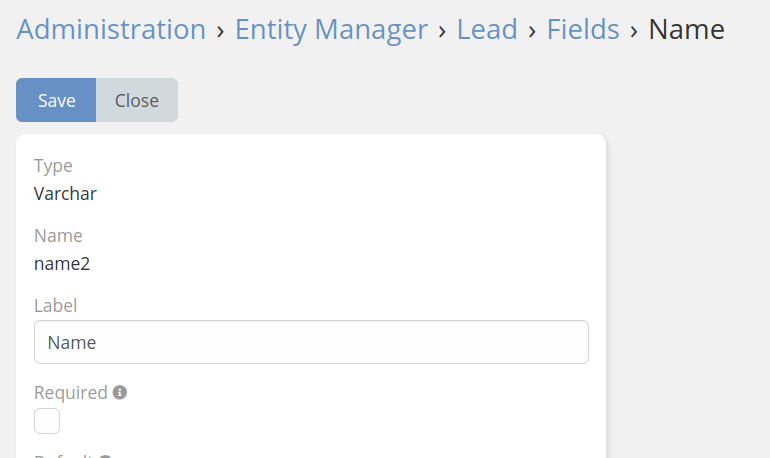
Task: Click the chevron separator after Lead
Action: coord(532,31)
